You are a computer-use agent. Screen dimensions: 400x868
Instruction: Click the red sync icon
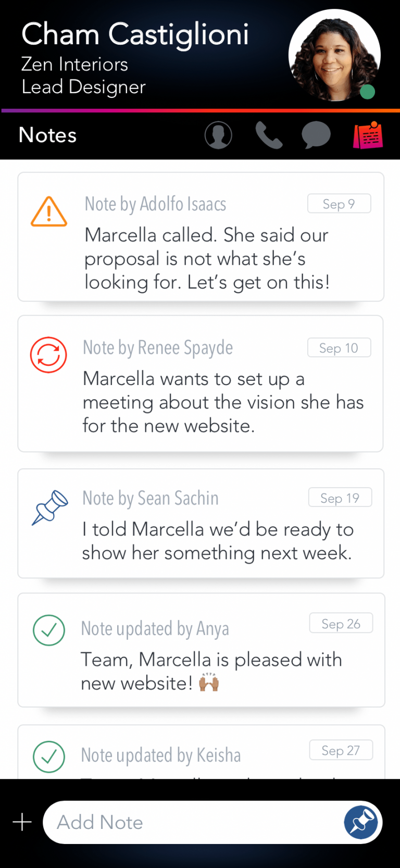coord(48,355)
